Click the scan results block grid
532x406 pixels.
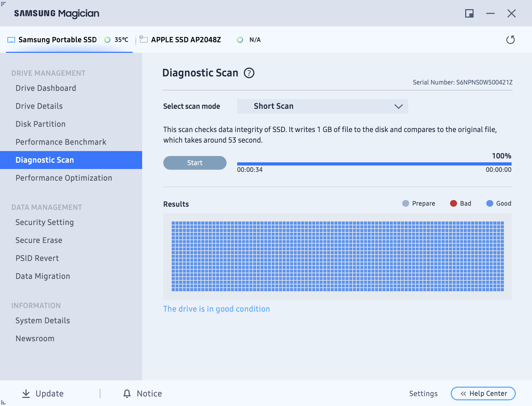coord(338,256)
